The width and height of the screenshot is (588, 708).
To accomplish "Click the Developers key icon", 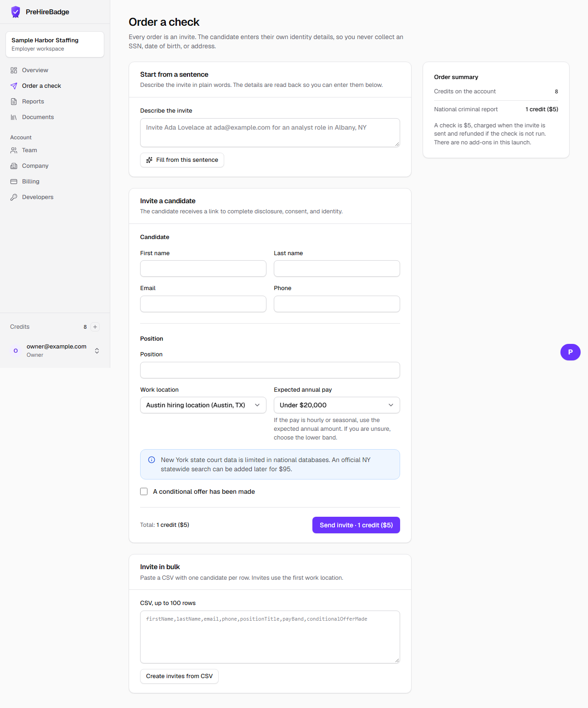I will pyautogui.click(x=14, y=197).
